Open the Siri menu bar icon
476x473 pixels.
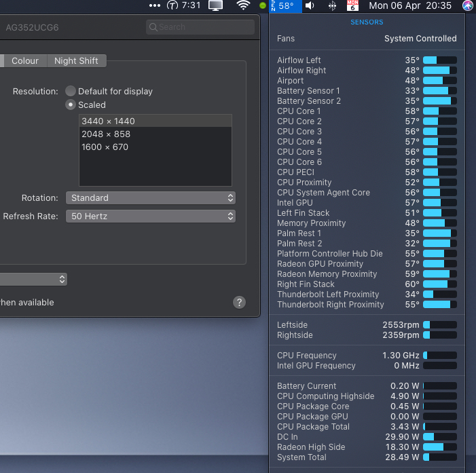tap(468, 5)
